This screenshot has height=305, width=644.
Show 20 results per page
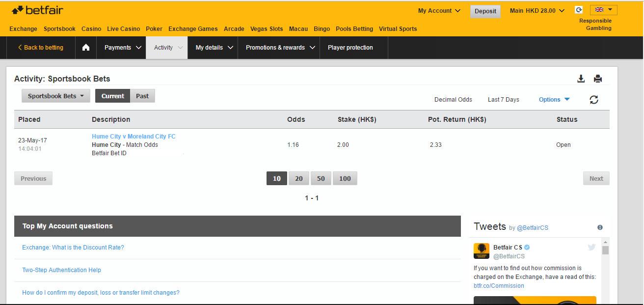coord(299,178)
